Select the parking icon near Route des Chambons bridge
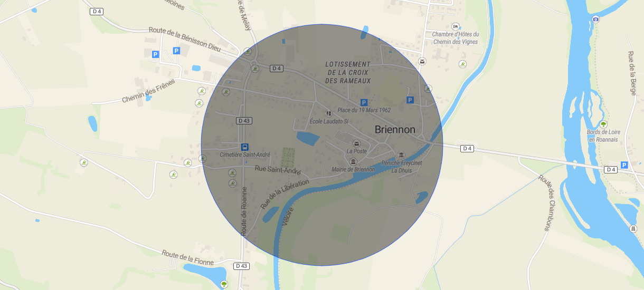The width and height of the screenshot is (644, 290). pyautogui.click(x=624, y=165)
